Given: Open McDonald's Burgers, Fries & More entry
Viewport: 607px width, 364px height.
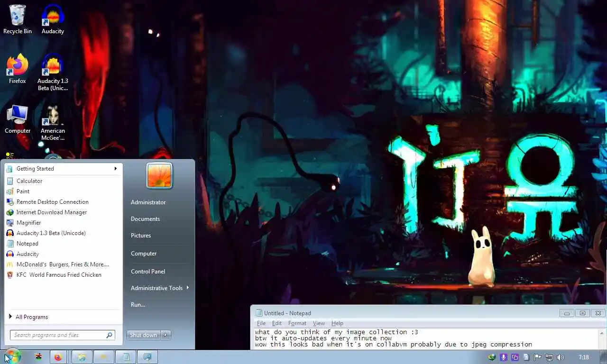Looking at the screenshot, I should pyautogui.click(x=64, y=264).
